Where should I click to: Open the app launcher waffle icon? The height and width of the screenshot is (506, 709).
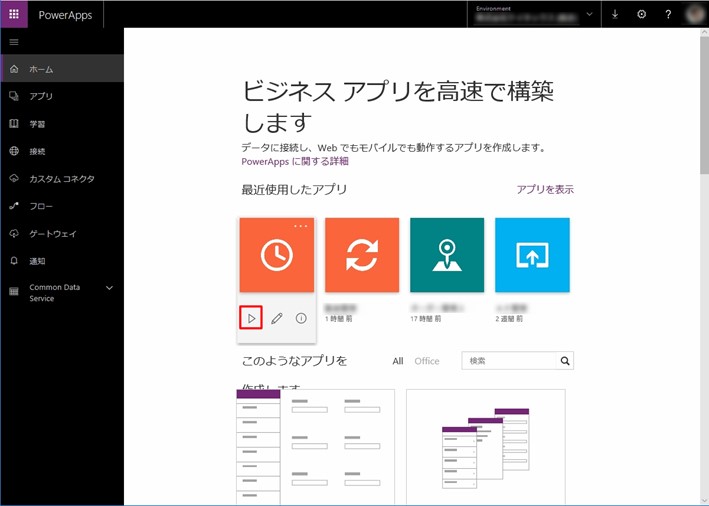(x=14, y=14)
